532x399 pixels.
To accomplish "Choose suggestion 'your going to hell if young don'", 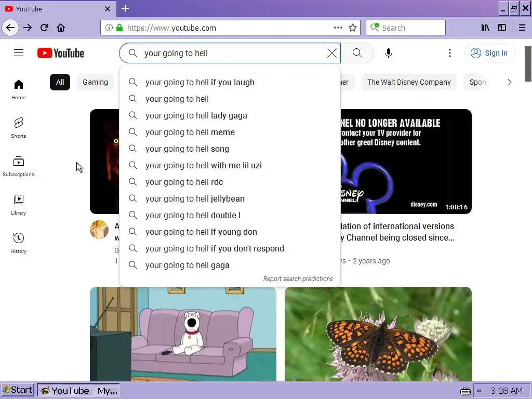I will 230,232.
